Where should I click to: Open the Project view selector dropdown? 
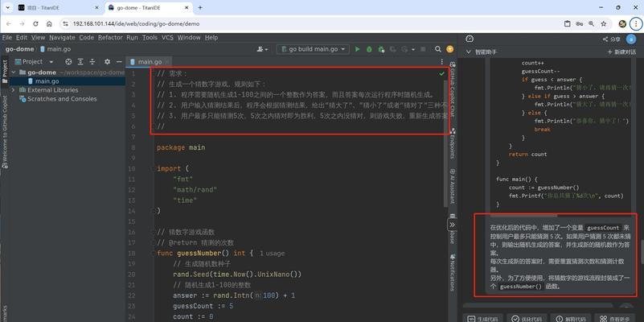point(35,62)
